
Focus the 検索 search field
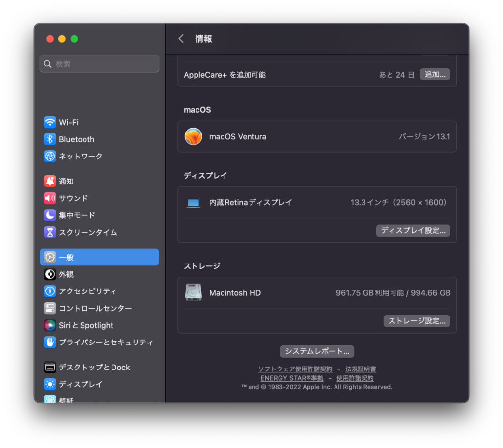coord(99,64)
